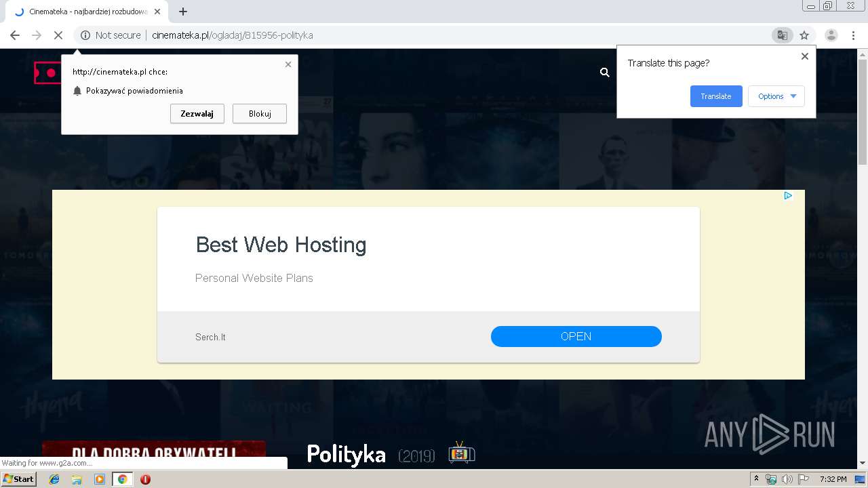Select the Cinemateka browser tab
Screen dimensions: 868x488
pyautogui.click(x=86, y=12)
